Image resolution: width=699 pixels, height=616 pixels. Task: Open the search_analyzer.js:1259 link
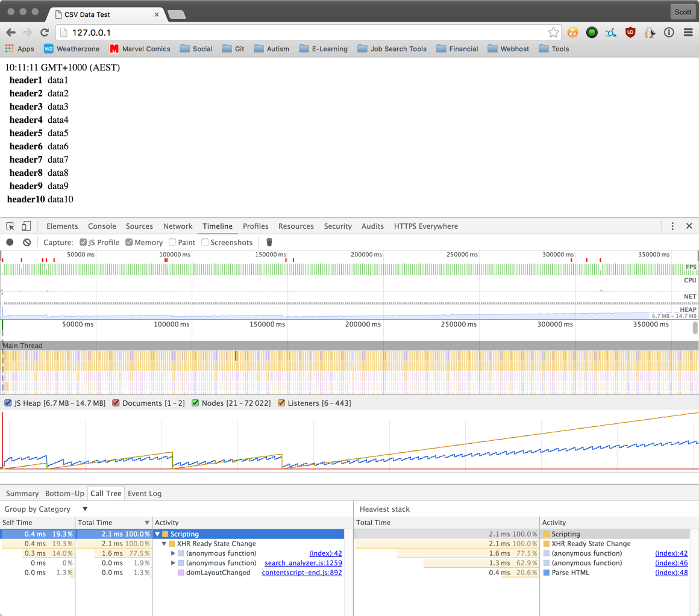tap(303, 563)
